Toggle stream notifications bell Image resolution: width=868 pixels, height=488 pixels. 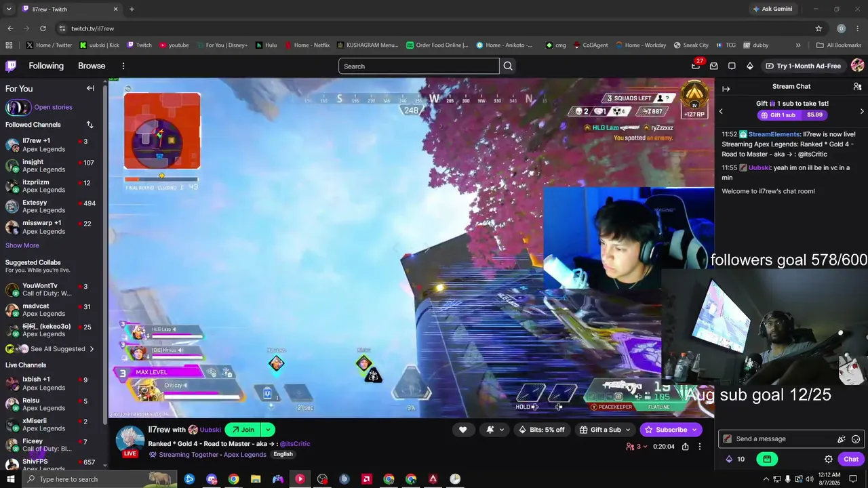[x=490, y=430]
